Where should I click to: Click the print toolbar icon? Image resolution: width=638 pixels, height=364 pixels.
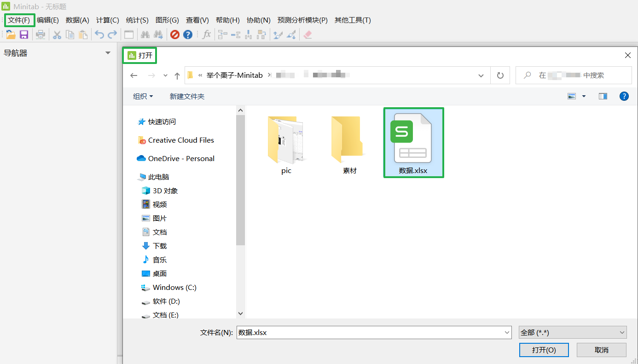(x=41, y=35)
